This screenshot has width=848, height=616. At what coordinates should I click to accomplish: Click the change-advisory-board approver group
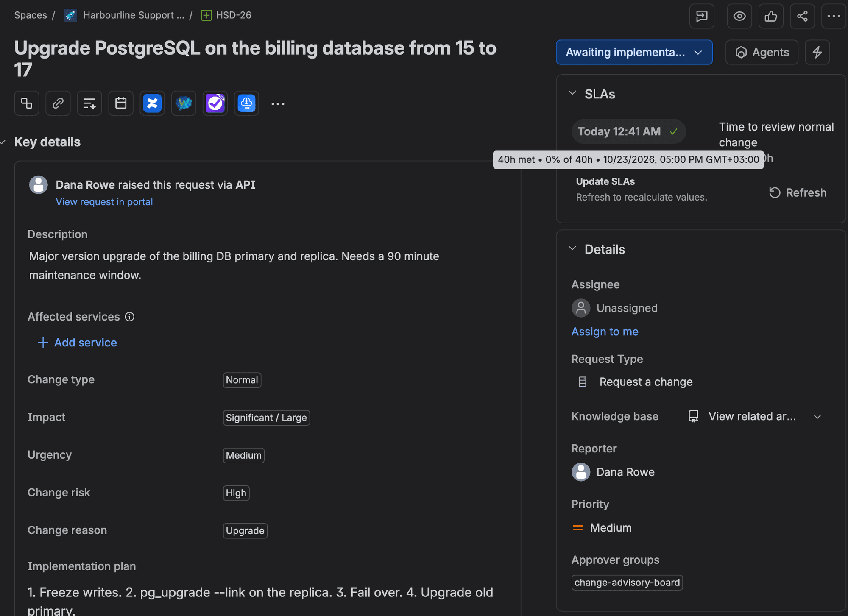click(x=627, y=583)
